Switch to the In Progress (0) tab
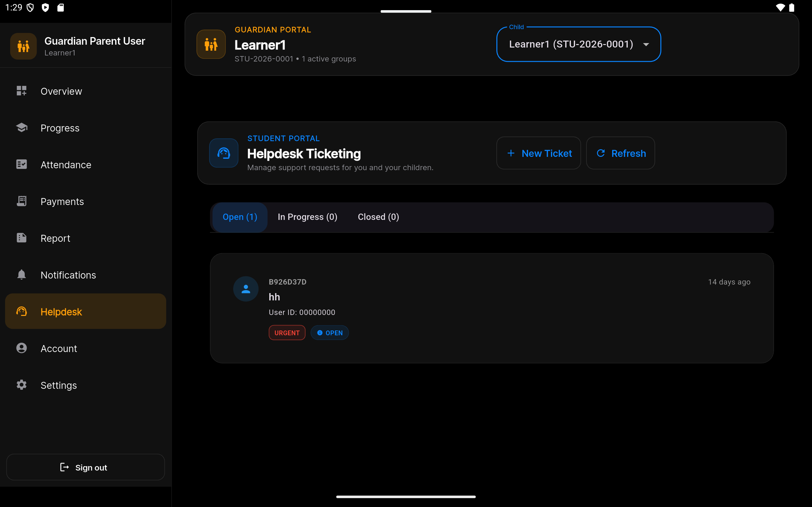 (307, 217)
